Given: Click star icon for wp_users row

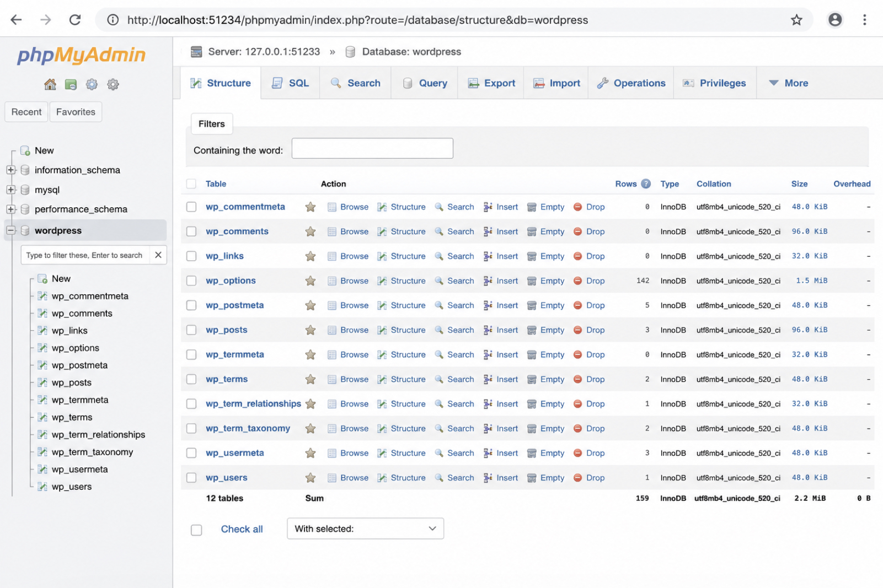Looking at the screenshot, I should click(x=311, y=478).
